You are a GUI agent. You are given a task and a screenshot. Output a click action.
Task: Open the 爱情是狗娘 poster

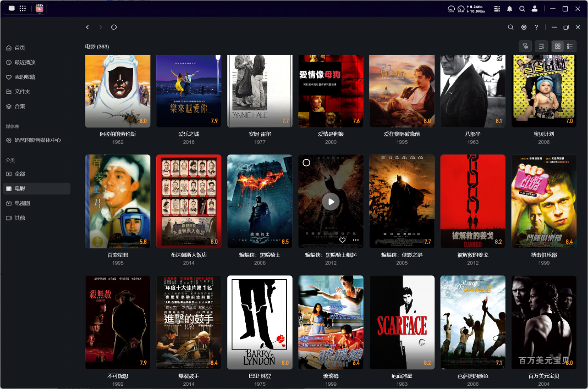coord(331,91)
